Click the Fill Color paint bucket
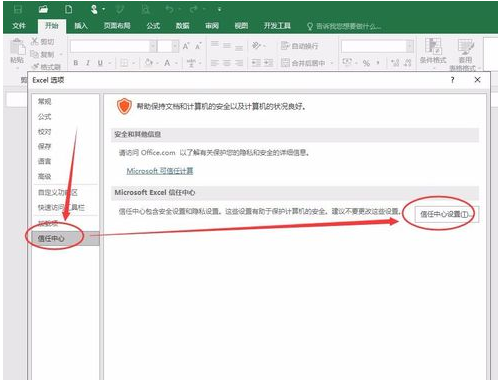 tap(149, 62)
